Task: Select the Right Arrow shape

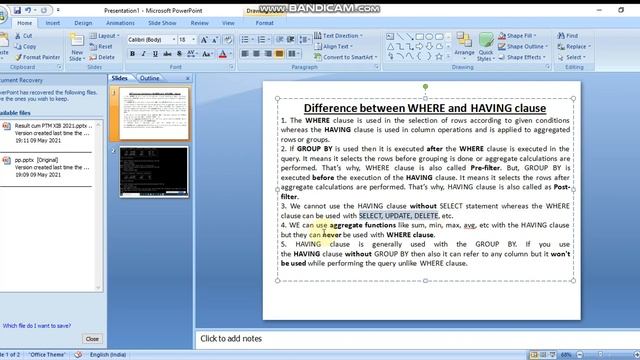Action: (420, 47)
